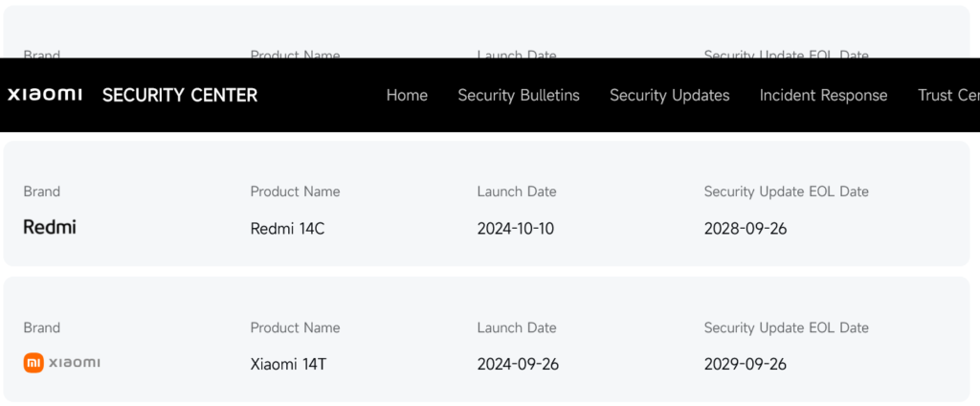The height and width of the screenshot is (406, 980).
Task: Click Product Name label in Xiaomi 14T card
Action: coord(295,327)
